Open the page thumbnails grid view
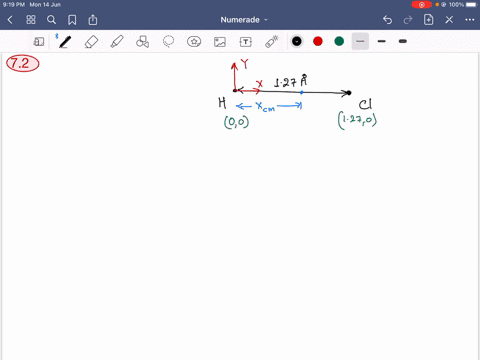The width and height of the screenshot is (480, 360). point(31,20)
